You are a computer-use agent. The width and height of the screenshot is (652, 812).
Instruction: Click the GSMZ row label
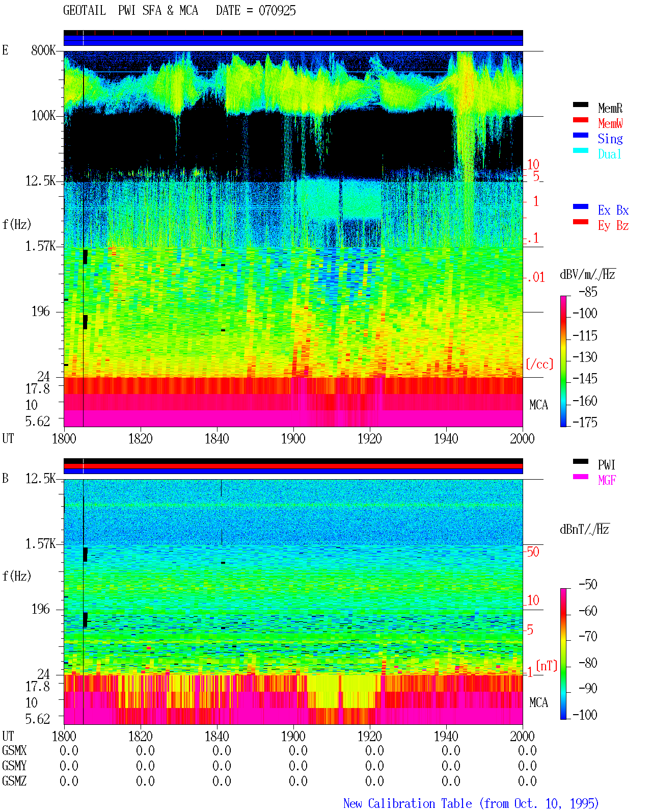tap(14, 781)
